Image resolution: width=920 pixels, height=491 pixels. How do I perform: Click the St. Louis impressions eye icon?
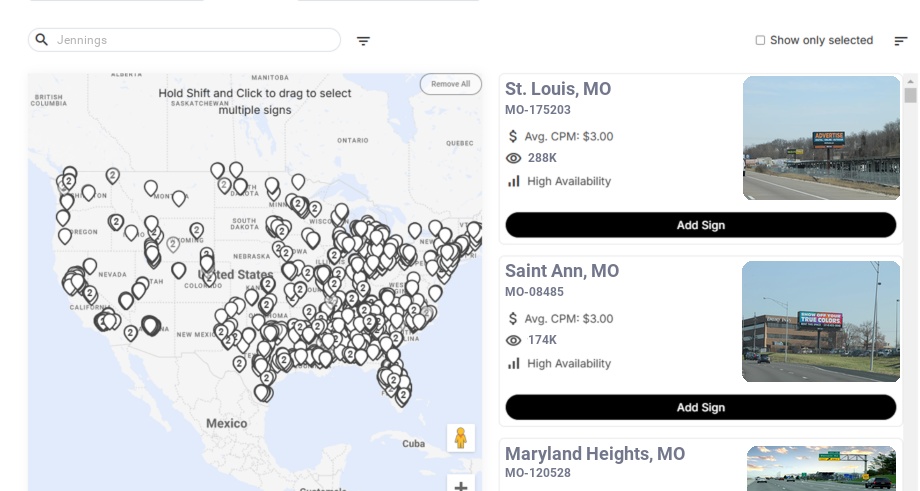pyautogui.click(x=514, y=158)
